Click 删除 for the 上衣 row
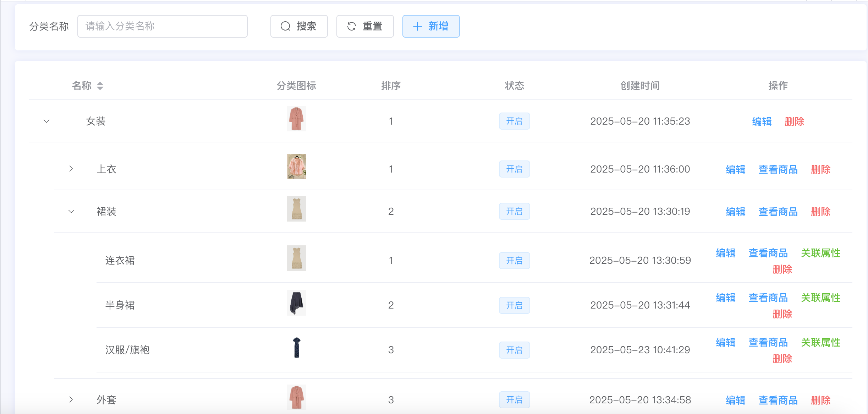868x414 pixels. (x=820, y=169)
